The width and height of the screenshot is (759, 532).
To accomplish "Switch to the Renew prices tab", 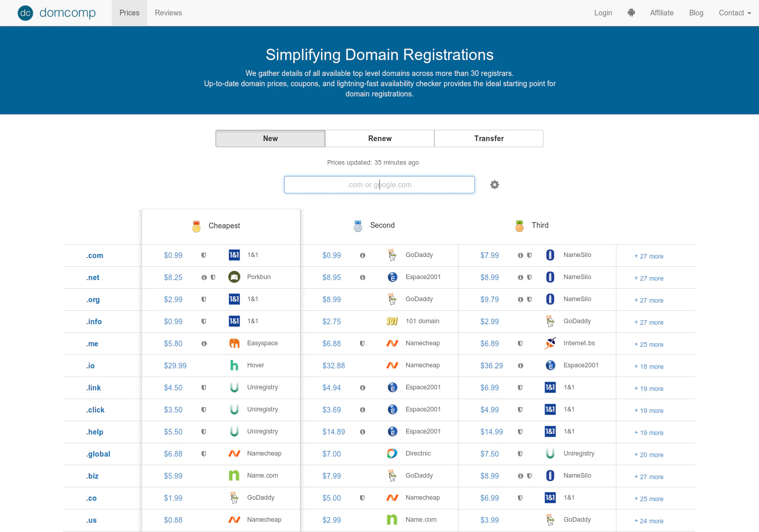I will click(x=379, y=139).
